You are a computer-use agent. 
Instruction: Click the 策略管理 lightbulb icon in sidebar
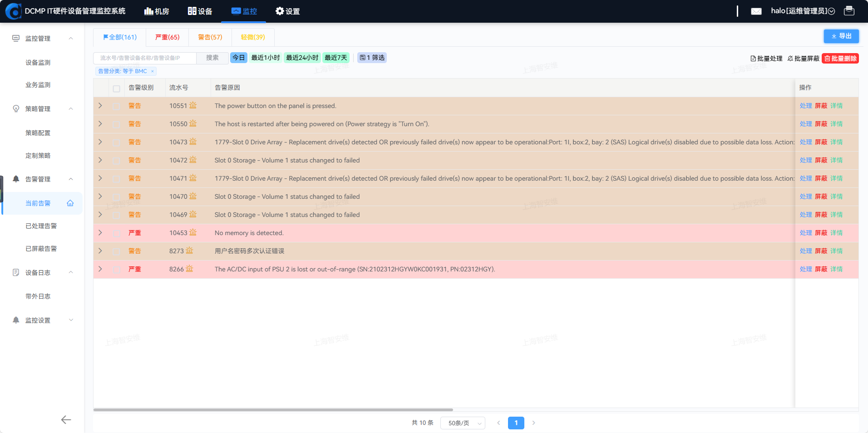tap(16, 109)
